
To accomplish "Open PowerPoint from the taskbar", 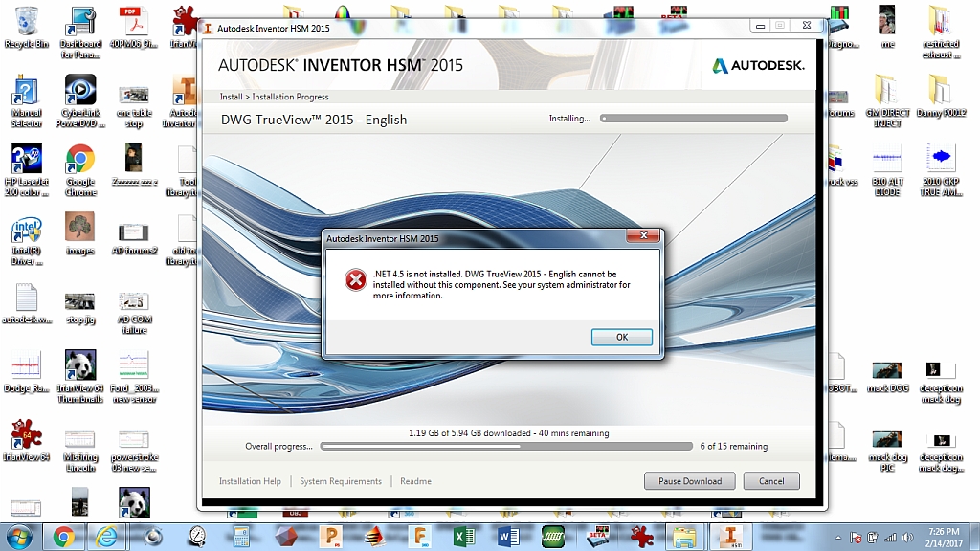I will [329, 537].
